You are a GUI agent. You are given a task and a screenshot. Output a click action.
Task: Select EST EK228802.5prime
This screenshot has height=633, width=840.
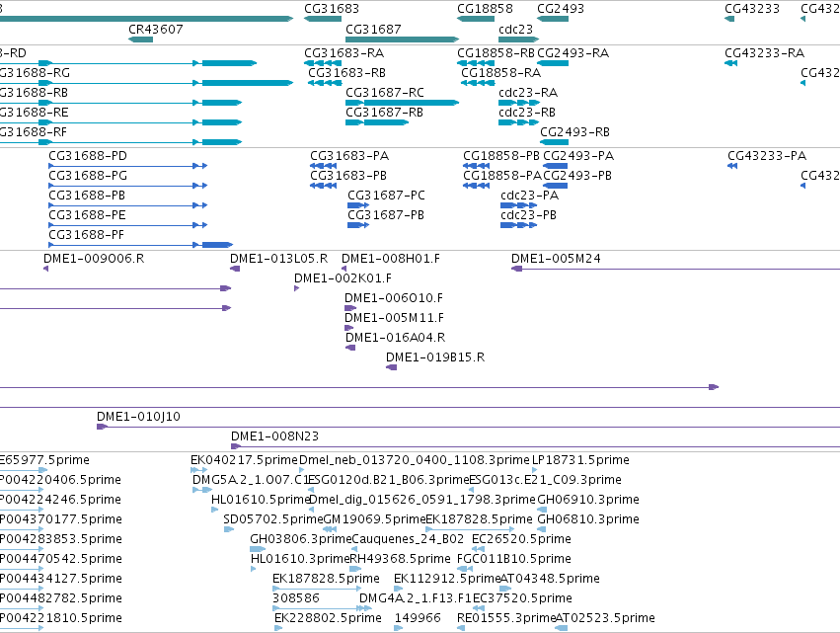(x=328, y=618)
